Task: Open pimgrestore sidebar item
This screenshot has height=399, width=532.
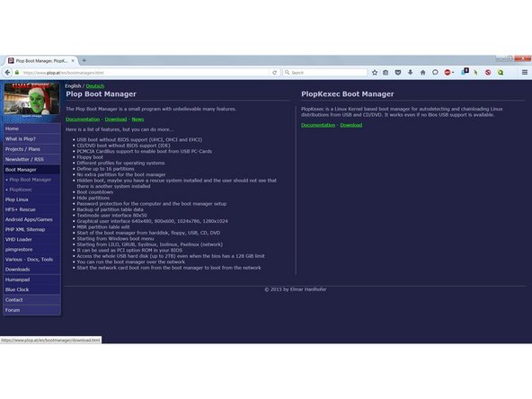Action: click(x=31, y=250)
